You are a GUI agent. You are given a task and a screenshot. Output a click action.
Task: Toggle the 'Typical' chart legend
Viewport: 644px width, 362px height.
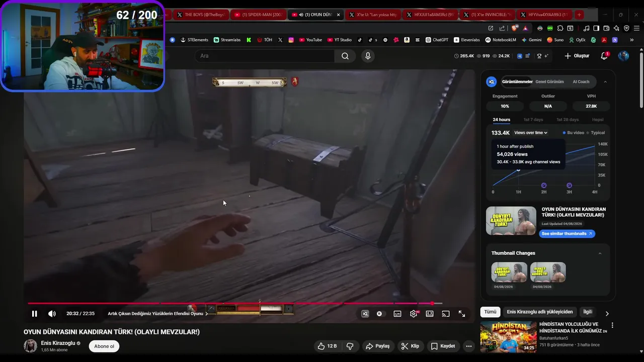coord(595,133)
